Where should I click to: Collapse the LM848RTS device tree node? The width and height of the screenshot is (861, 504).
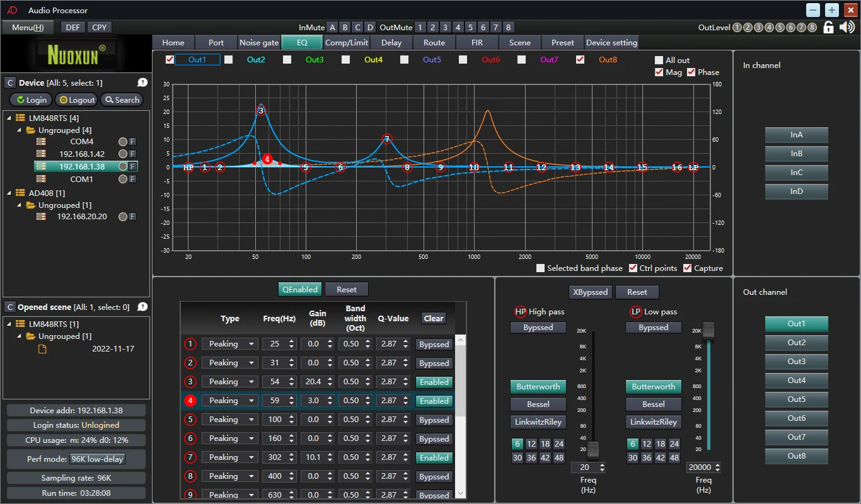(10, 118)
